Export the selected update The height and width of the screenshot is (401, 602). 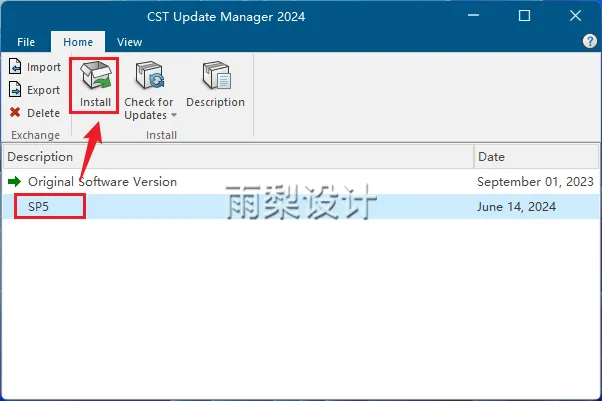[35, 90]
